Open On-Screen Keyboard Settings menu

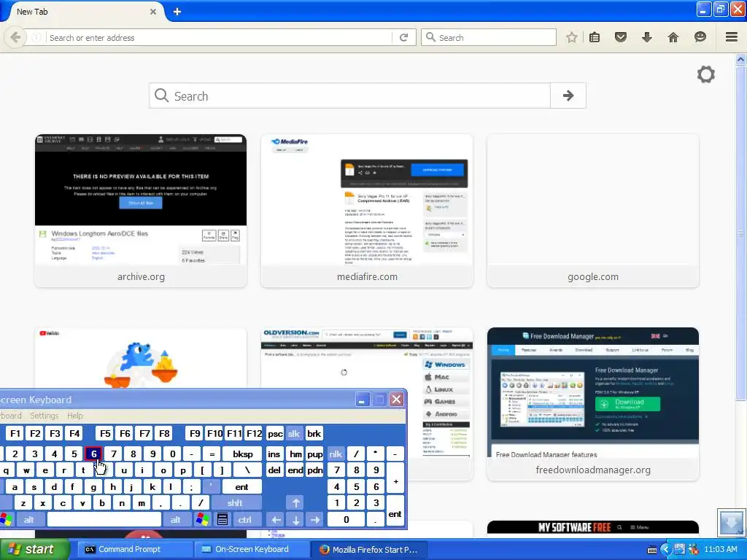(x=44, y=415)
